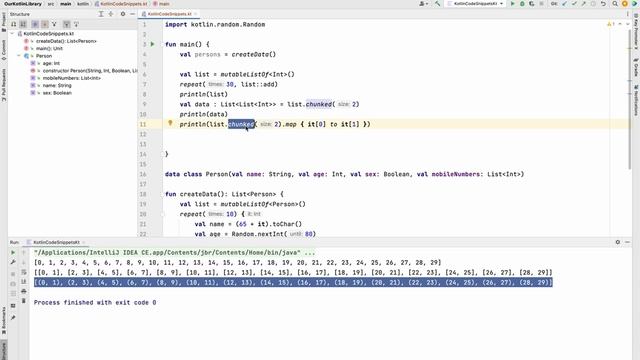Viewport: 640px width, 360px height.
Task: Select sex: Boolean in Structure tree
Action: point(57,93)
